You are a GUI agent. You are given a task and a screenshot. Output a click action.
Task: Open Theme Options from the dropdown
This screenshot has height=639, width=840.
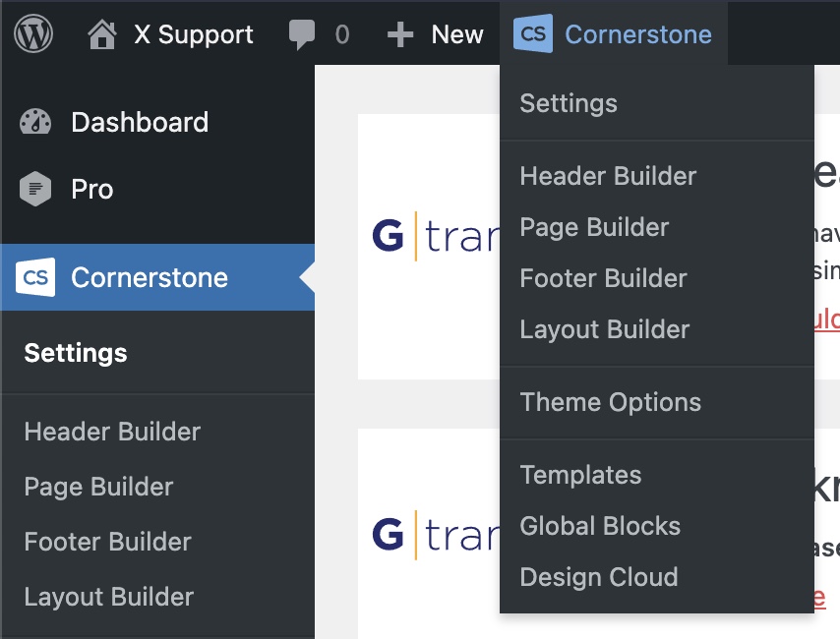point(610,402)
